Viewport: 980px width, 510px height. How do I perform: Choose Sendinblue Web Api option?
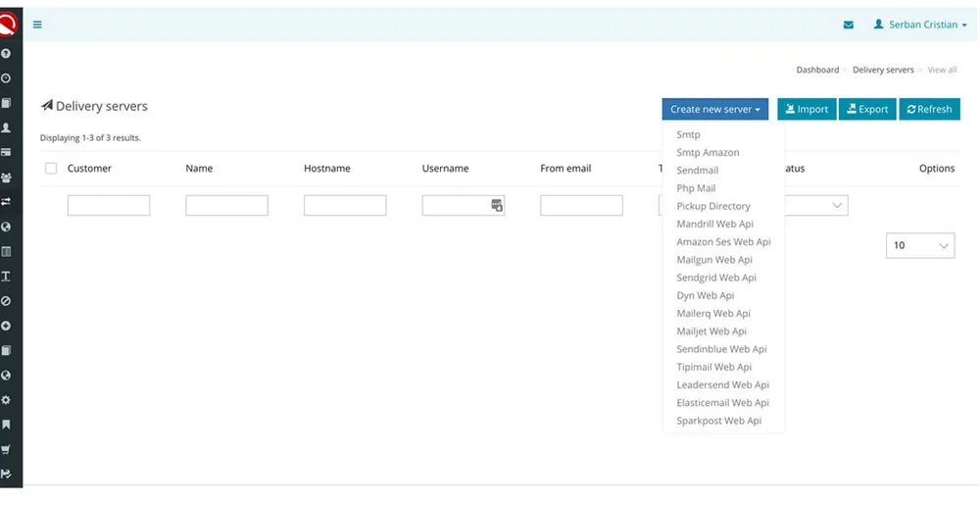pyautogui.click(x=721, y=349)
